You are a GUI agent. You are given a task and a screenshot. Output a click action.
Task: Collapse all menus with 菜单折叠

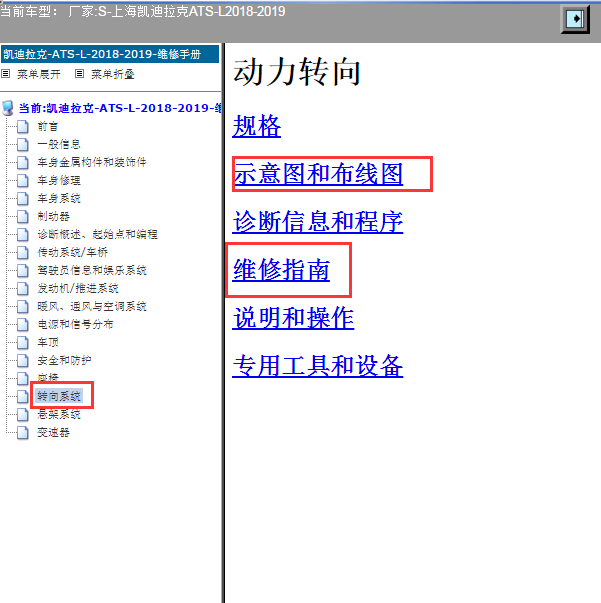tap(113, 74)
